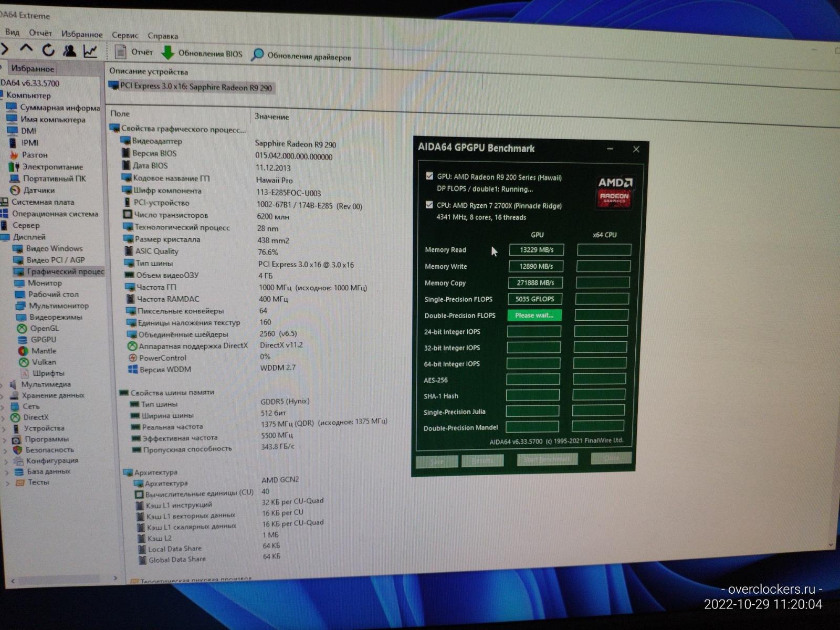
Task: Click the Видеорежимы tree icon
Action: 21,317
